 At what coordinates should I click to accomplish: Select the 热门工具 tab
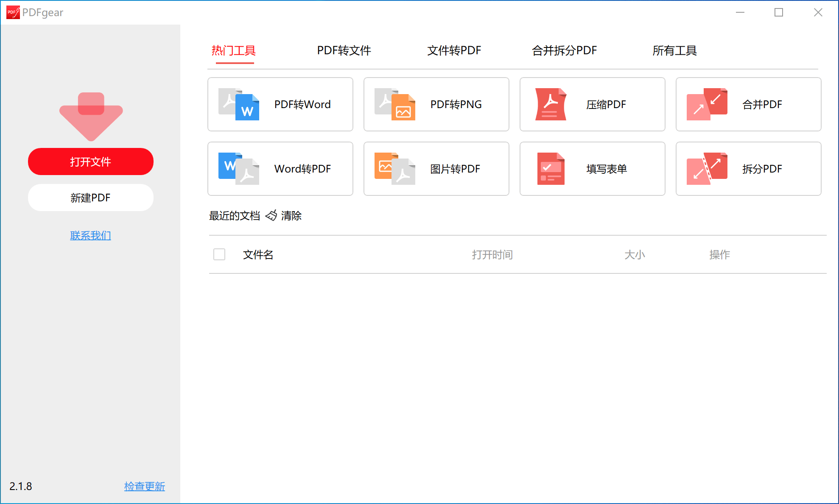tap(235, 50)
